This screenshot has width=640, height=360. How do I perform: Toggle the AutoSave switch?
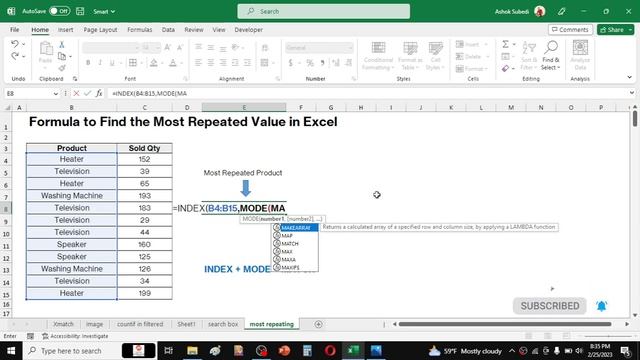(x=59, y=11)
